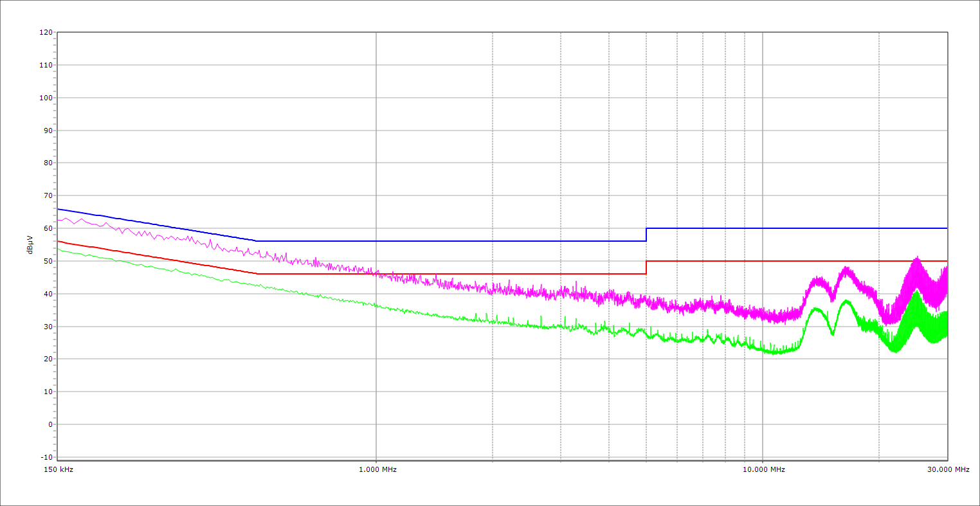Select the magenta trace's highest peak near 25 MHz
The width and height of the screenshot is (980, 506).
click(916, 258)
